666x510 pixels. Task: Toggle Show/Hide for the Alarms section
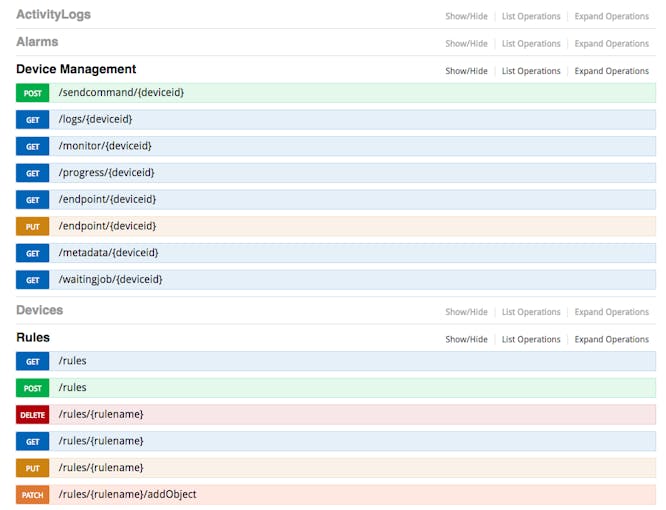tap(466, 43)
